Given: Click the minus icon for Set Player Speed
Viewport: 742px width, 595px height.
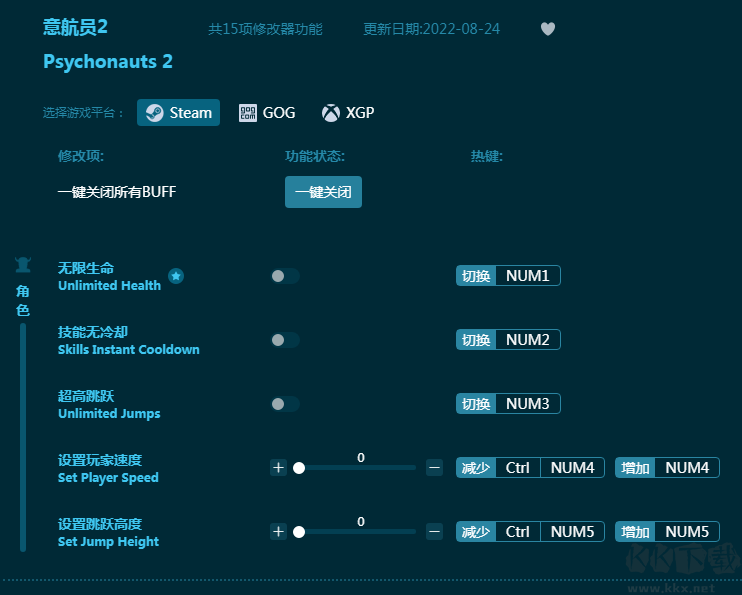Looking at the screenshot, I should click(x=434, y=467).
